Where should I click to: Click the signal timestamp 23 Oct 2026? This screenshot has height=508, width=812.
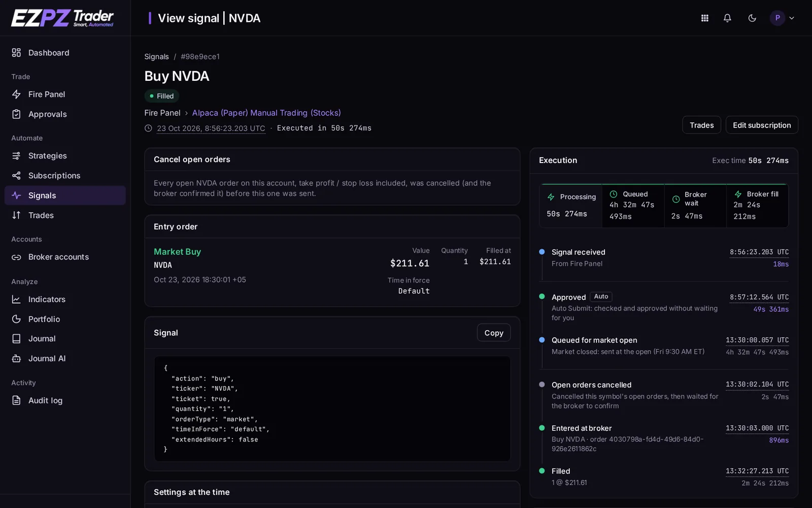(211, 129)
